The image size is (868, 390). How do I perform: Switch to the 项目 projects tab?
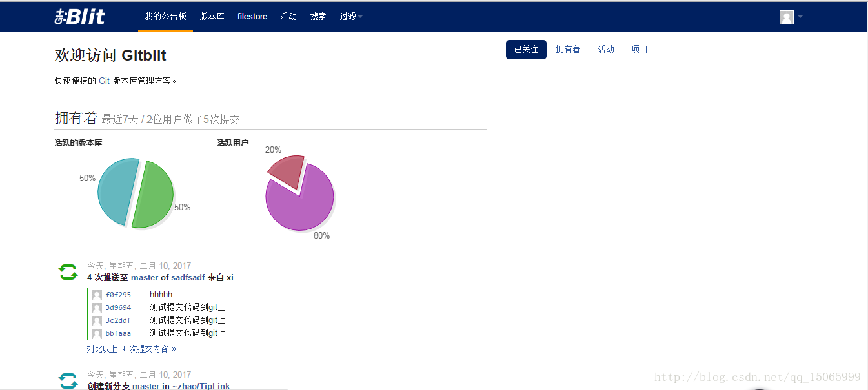point(640,50)
